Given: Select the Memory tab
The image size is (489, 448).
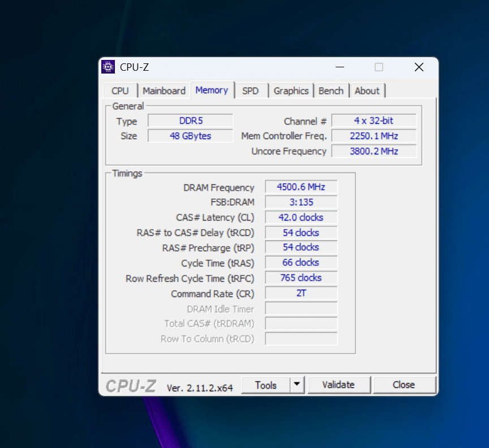Looking at the screenshot, I should (x=212, y=90).
